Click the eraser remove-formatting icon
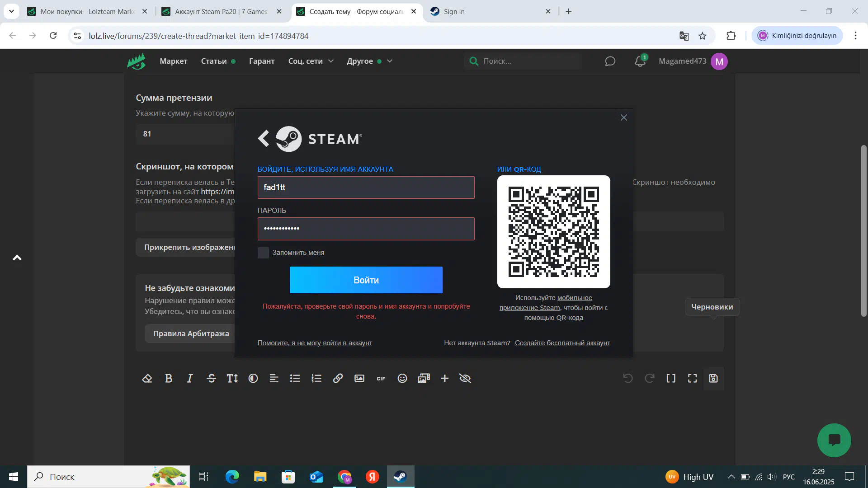 tap(147, 379)
